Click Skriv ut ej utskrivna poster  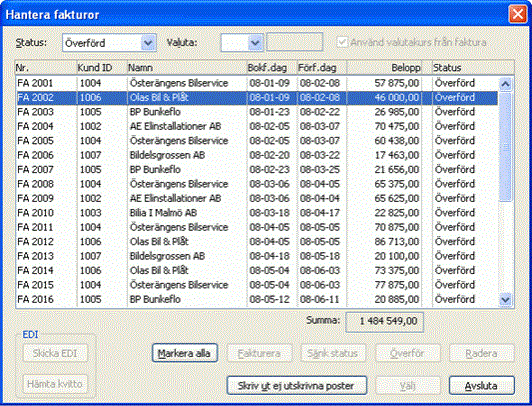[x=297, y=385]
